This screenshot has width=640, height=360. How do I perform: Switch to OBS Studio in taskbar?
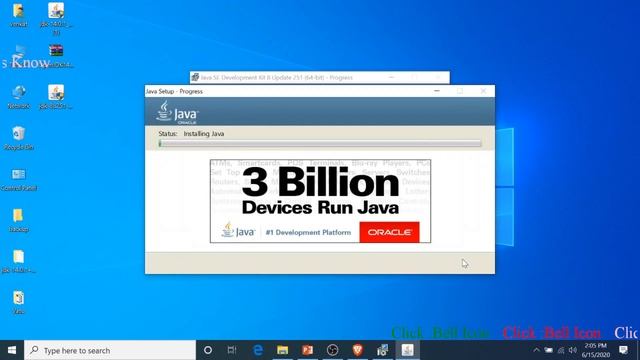pyautogui.click(x=333, y=350)
